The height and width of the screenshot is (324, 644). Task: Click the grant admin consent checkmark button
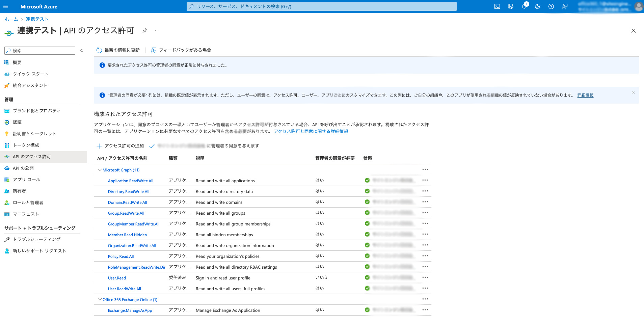pos(204,146)
